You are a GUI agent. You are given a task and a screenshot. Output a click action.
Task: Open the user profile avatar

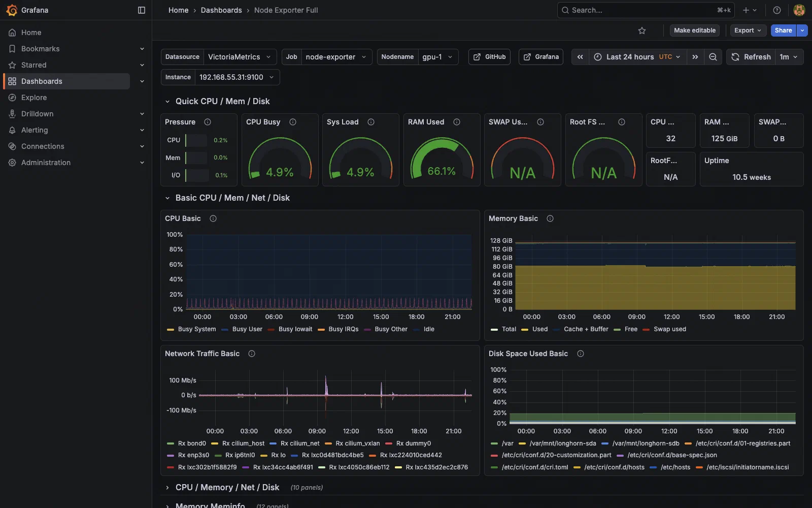point(799,10)
